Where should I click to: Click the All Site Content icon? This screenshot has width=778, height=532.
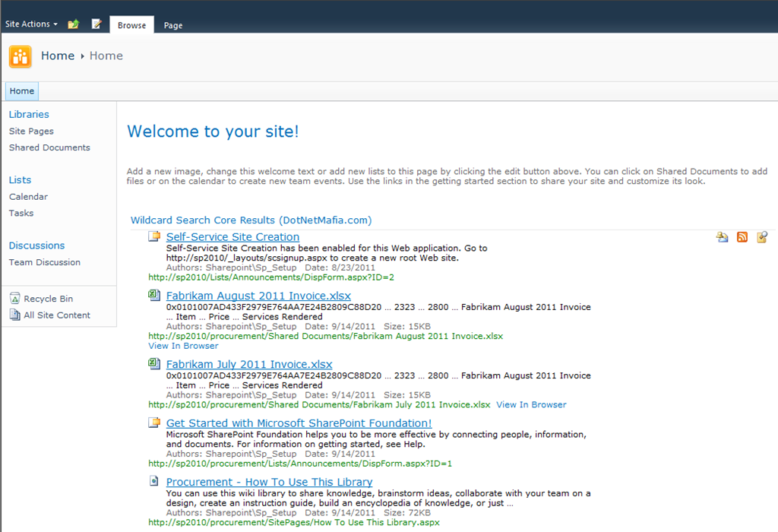[x=15, y=315]
